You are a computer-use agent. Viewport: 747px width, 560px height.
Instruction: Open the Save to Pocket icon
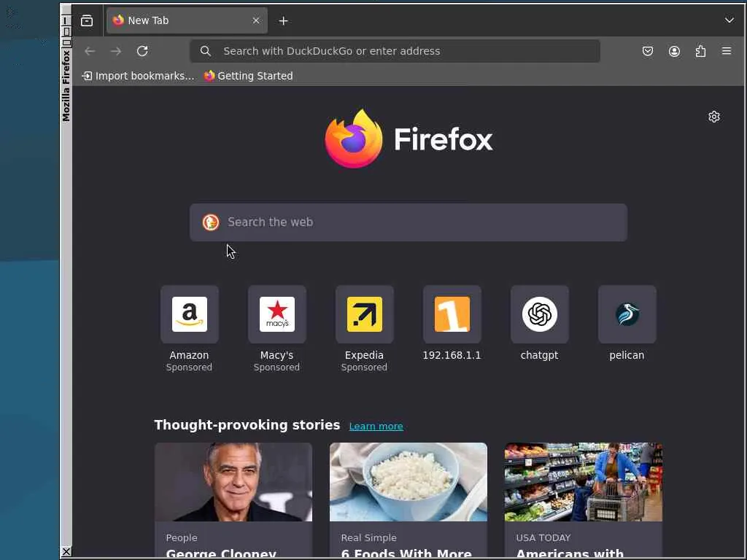point(648,51)
